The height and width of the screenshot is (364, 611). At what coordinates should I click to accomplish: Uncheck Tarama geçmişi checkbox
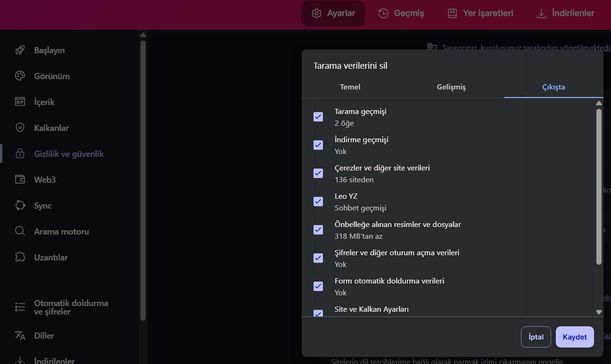318,117
